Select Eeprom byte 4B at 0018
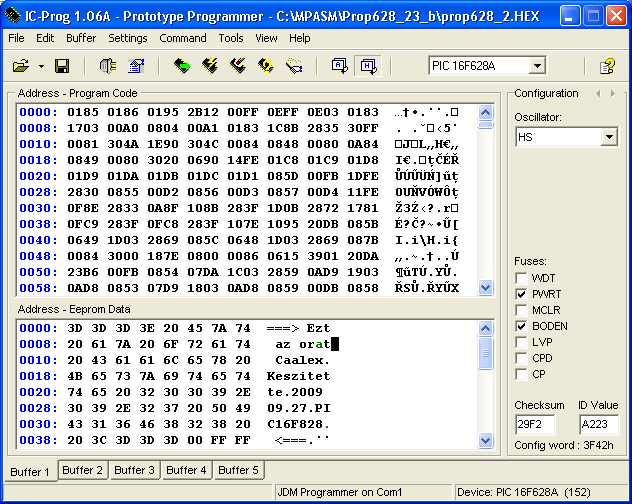632x504 pixels. pyautogui.click(x=75, y=376)
